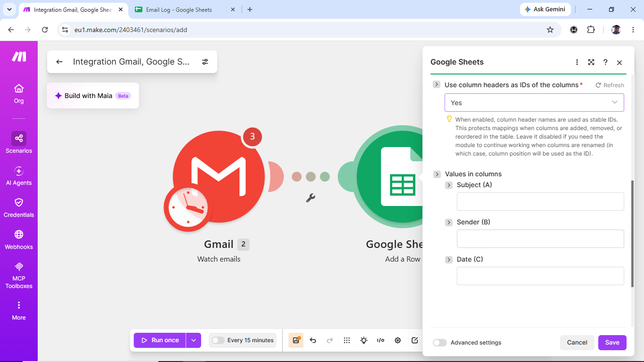Image resolution: width=644 pixels, height=362 pixels.
Task: Open browser tab search dropdown
Action: tap(9, 9)
